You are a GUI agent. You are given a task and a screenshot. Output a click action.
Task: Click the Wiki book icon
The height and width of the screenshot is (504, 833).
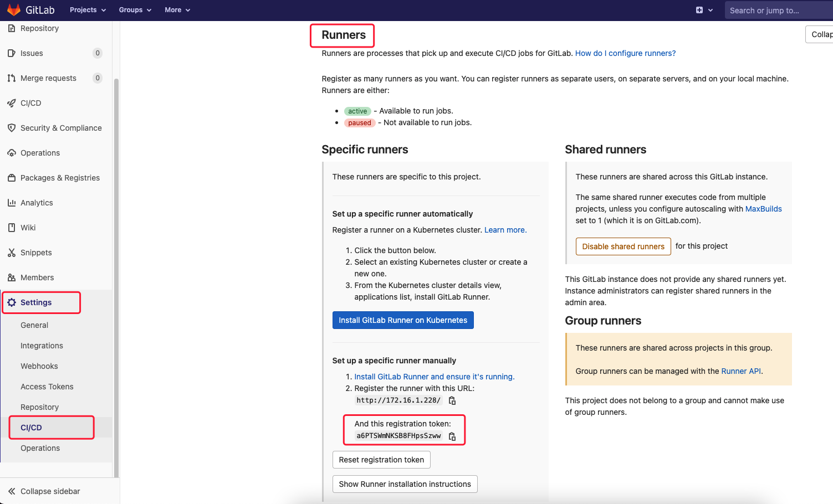point(12,228)
